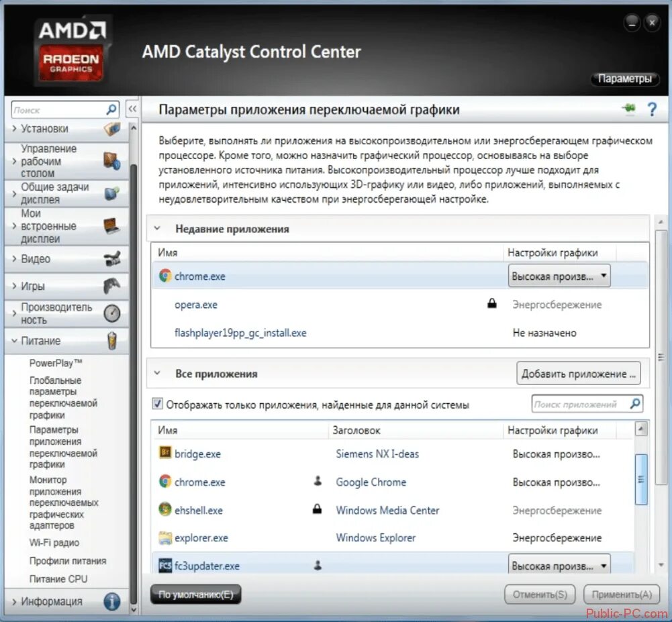Click the Google Chrome title cell
This screenshot has width=672, height=622.
(371, 482)
